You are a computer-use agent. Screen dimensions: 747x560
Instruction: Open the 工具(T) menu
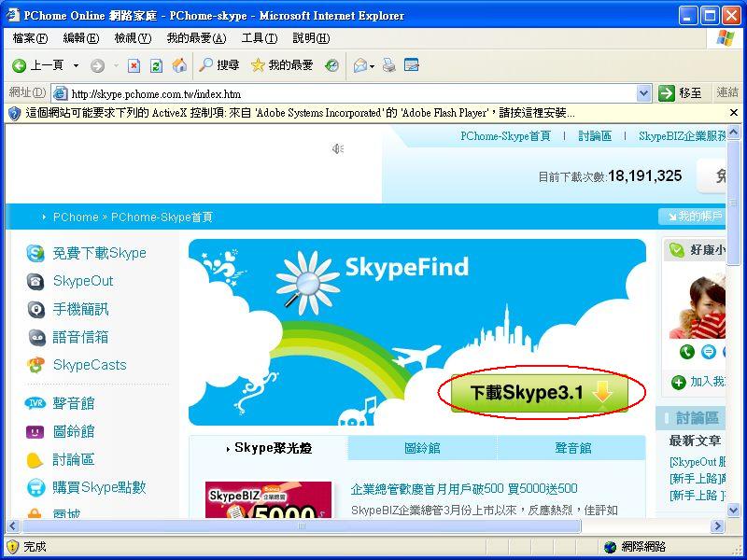coord(260,38)
